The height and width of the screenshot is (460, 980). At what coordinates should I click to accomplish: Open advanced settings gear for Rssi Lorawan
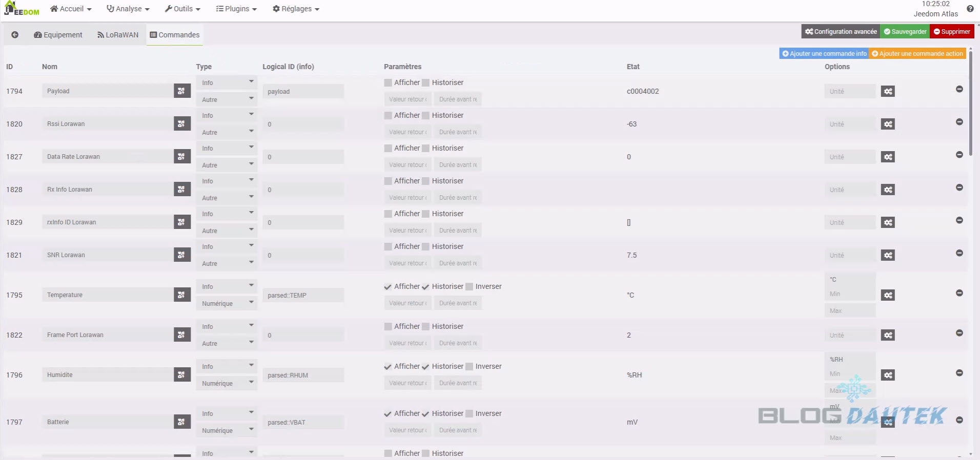tap(888, 124)
